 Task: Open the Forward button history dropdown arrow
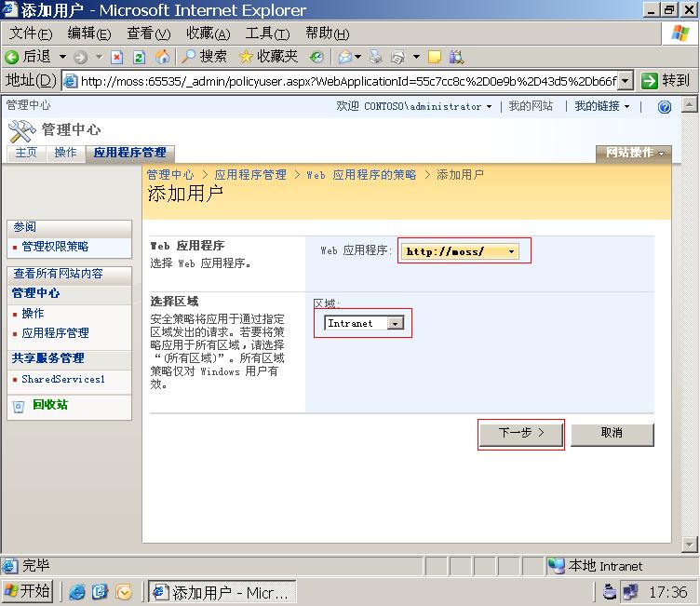click(x=99, y=57)
